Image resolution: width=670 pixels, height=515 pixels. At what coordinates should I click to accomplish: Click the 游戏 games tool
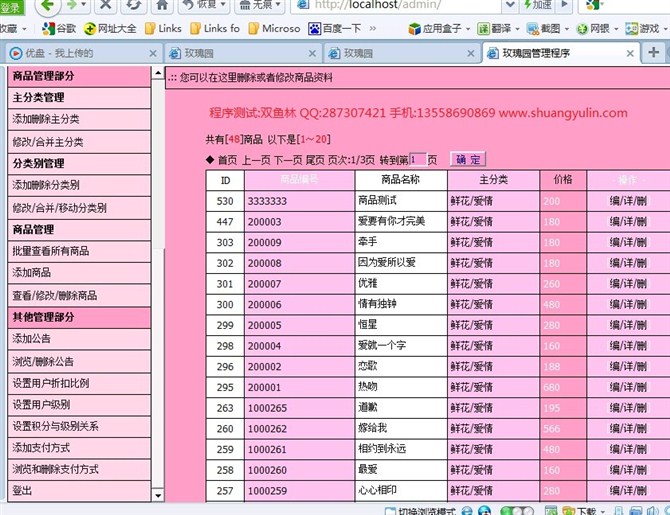click(642, 29)
